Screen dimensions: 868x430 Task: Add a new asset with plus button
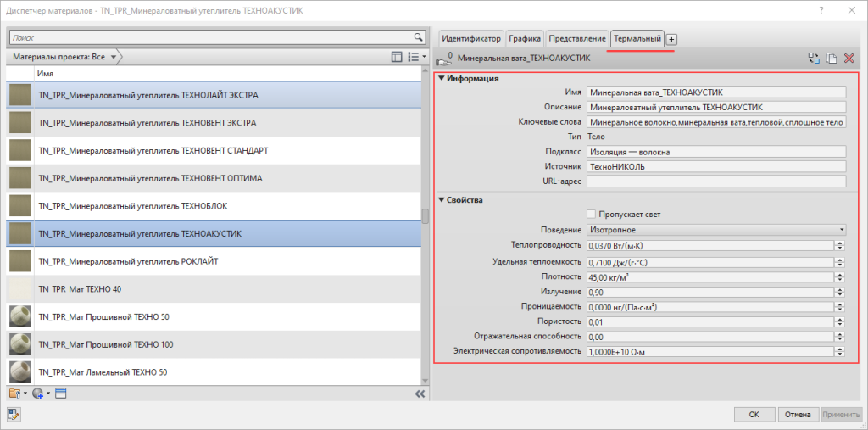point(671,39)
